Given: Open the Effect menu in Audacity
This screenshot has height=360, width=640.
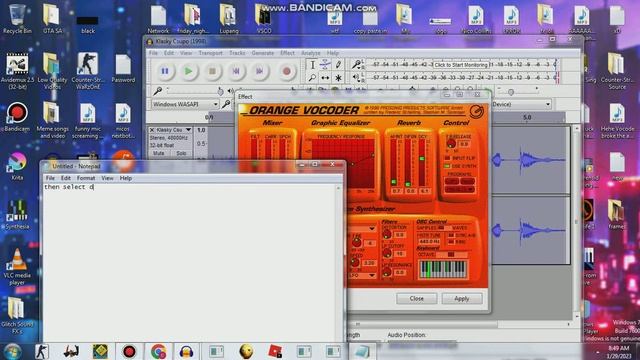Looking at the screenshot, I should (287, 53).
